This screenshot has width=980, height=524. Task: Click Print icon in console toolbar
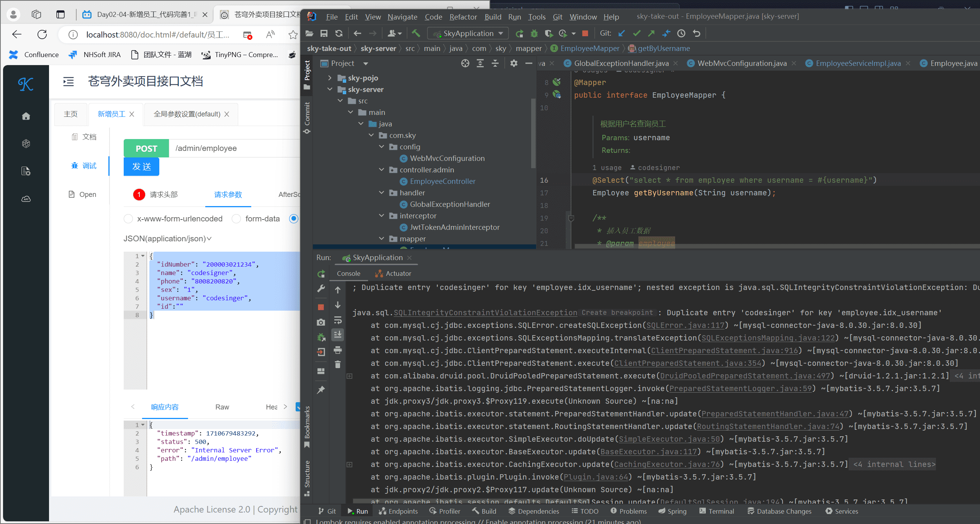[337, 350]
